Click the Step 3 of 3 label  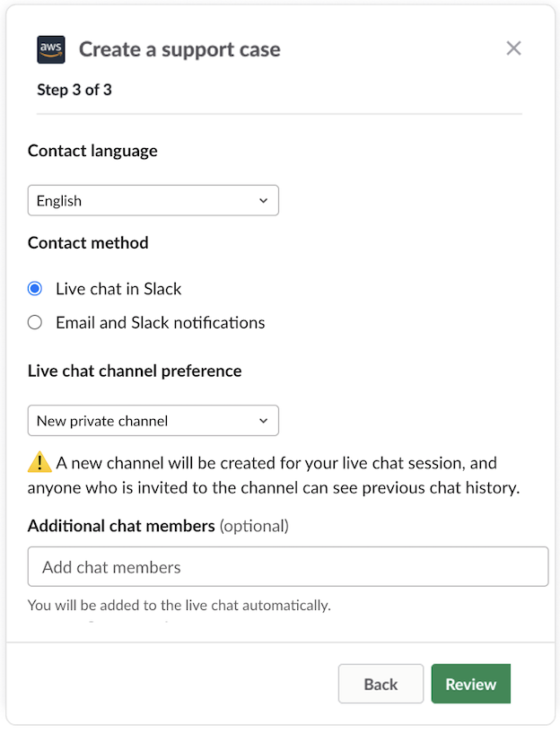pos(74,90)
